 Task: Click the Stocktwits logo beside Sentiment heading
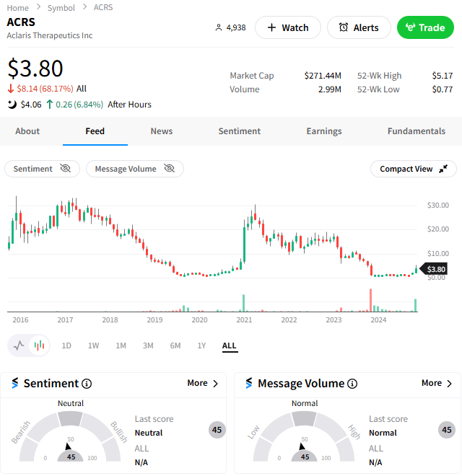[x=15, y=383]
